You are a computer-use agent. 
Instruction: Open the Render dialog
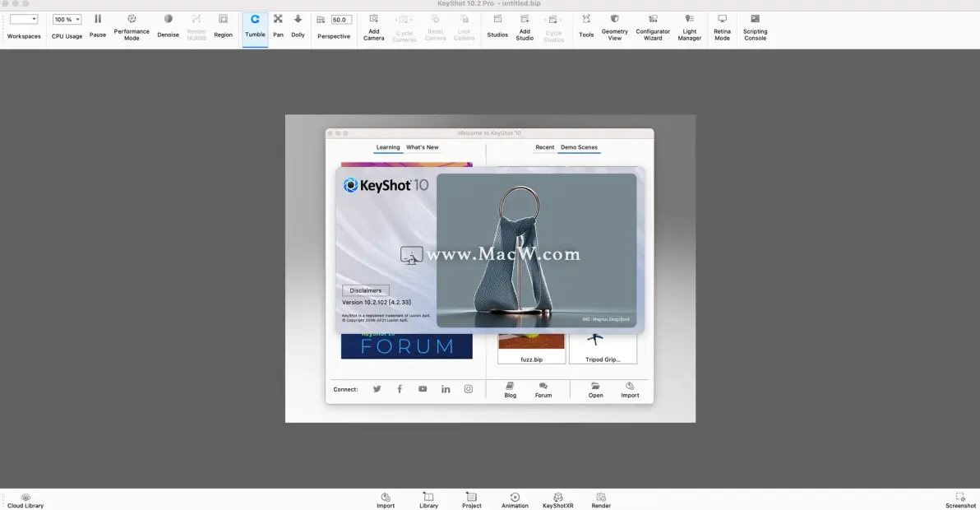(x=601, y=501)
